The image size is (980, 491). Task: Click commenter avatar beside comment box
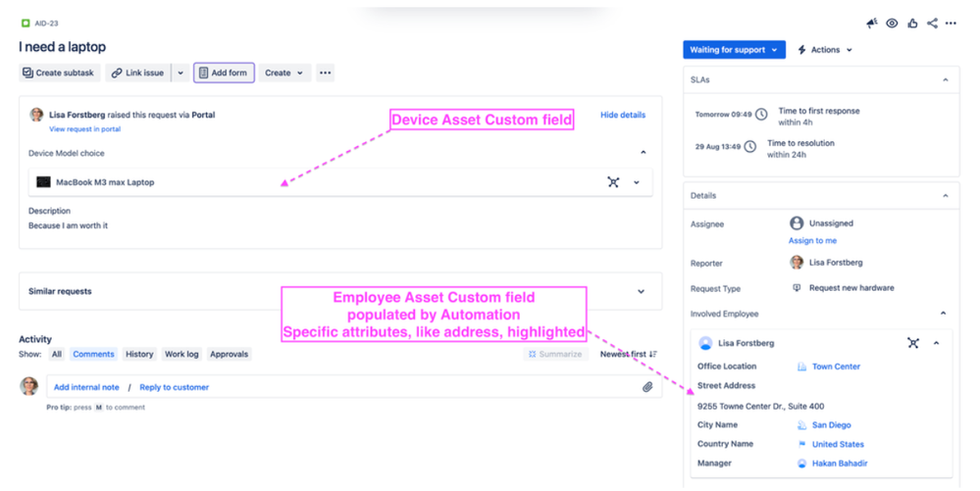point(28,386)
